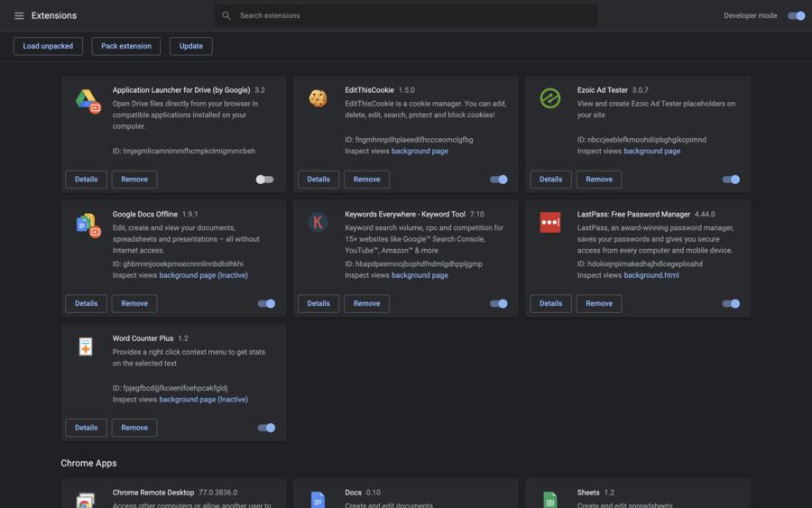Viewport: 812px width, 508px height.
Task: Open Details for Word Counter Plus
Action: coord(86,428)
